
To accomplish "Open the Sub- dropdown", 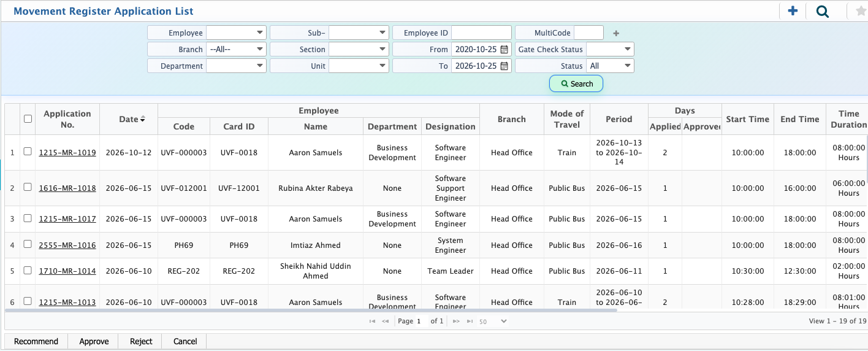I will point(359,33).
